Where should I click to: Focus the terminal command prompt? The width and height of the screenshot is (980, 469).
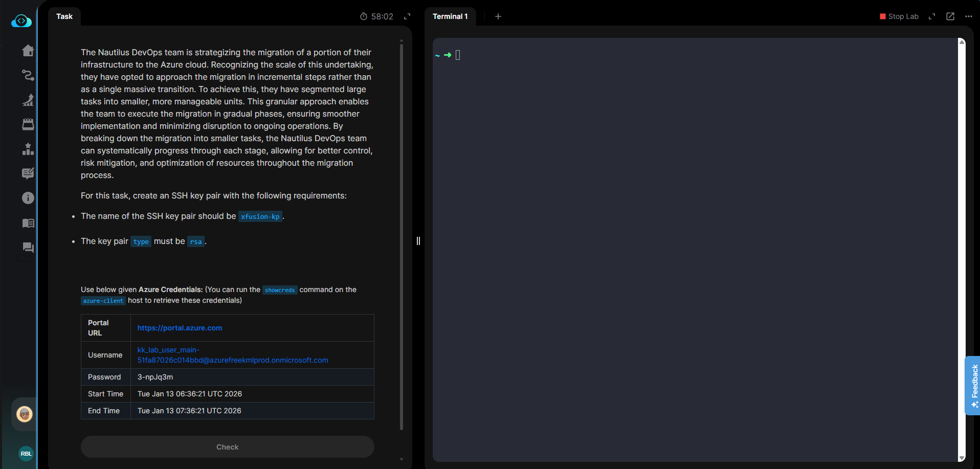point(458,55)
